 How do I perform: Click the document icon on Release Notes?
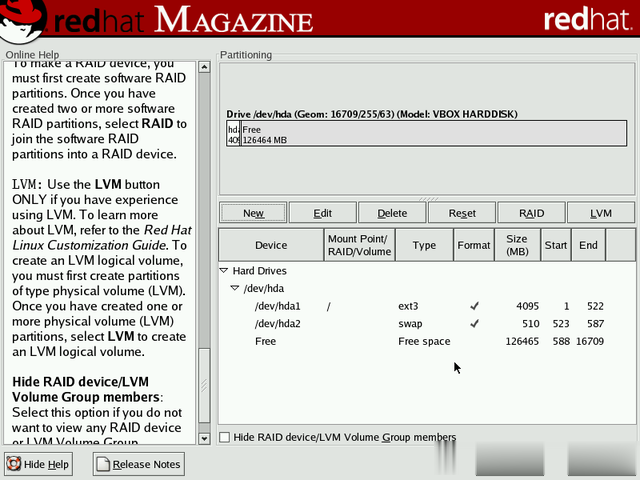[x=103, y=464]
